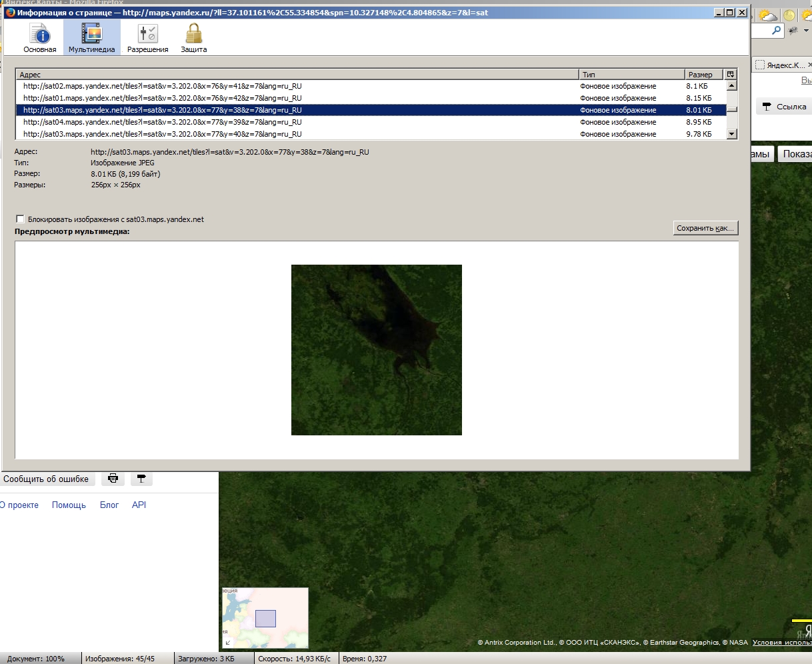Open the column picker in media list

click(731, 75)
